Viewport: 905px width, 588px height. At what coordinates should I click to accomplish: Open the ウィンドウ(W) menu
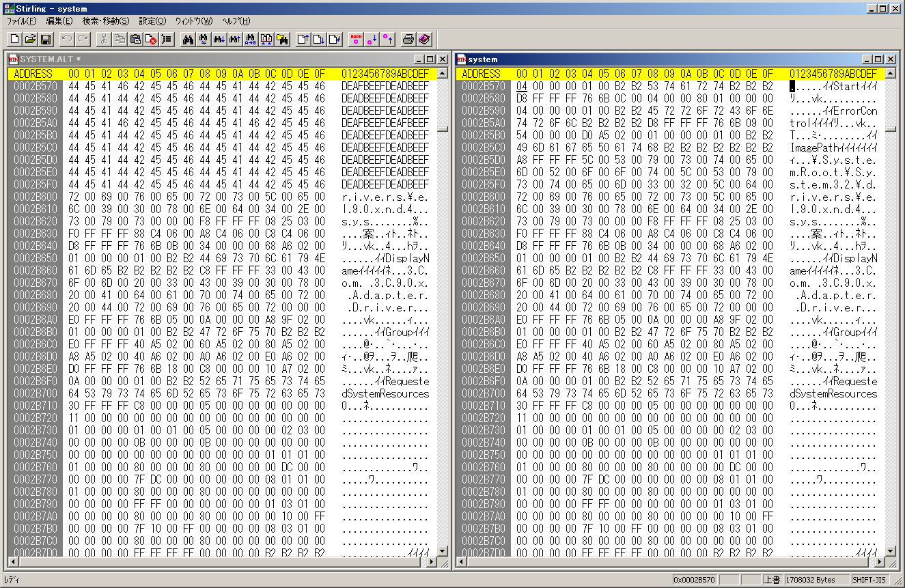click(193, 21)
